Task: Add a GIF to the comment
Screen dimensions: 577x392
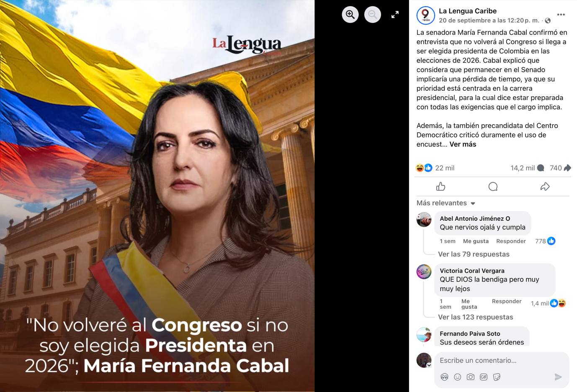Action: [x=484, y=377]
